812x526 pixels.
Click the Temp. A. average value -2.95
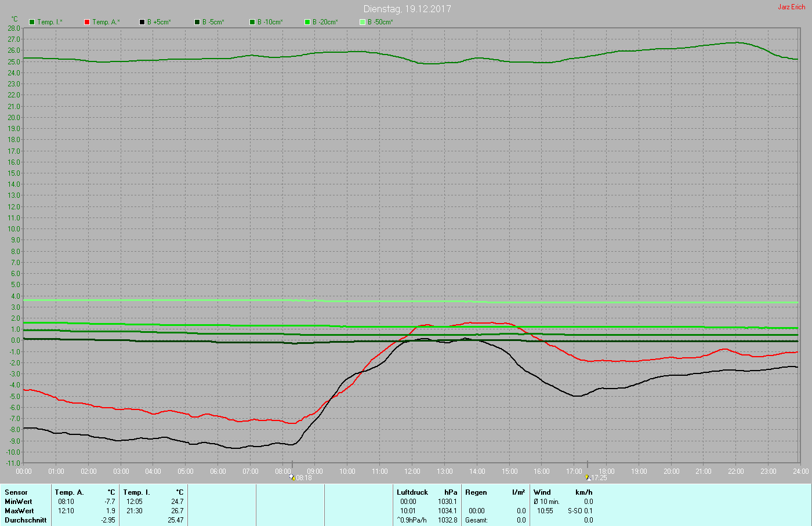click(108, 520)
